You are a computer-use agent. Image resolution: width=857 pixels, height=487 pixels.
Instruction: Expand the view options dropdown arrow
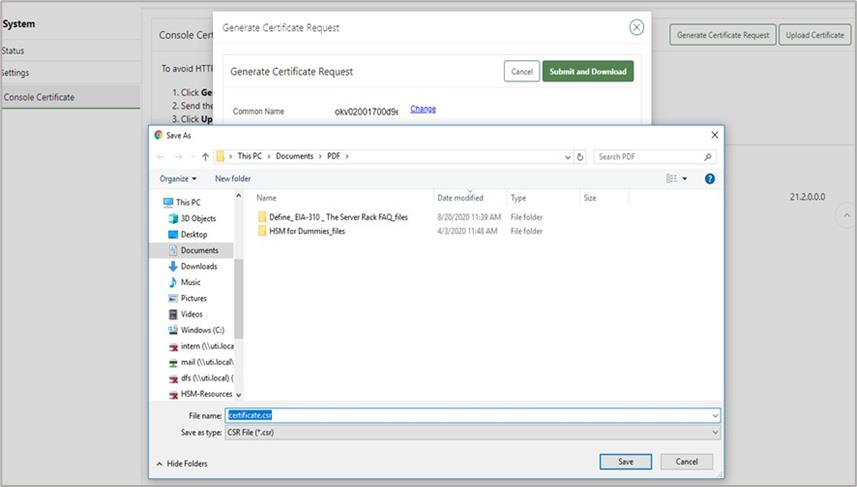[685, 179]
